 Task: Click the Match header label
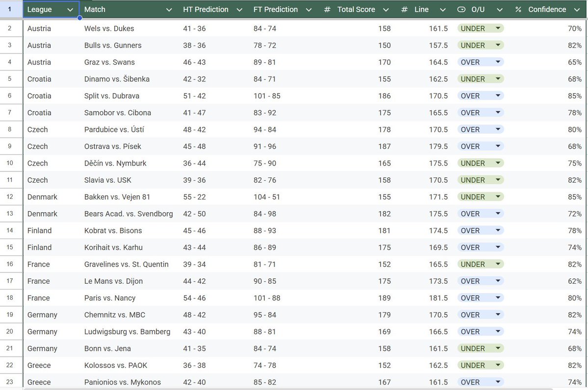click(x=95, y=10)
